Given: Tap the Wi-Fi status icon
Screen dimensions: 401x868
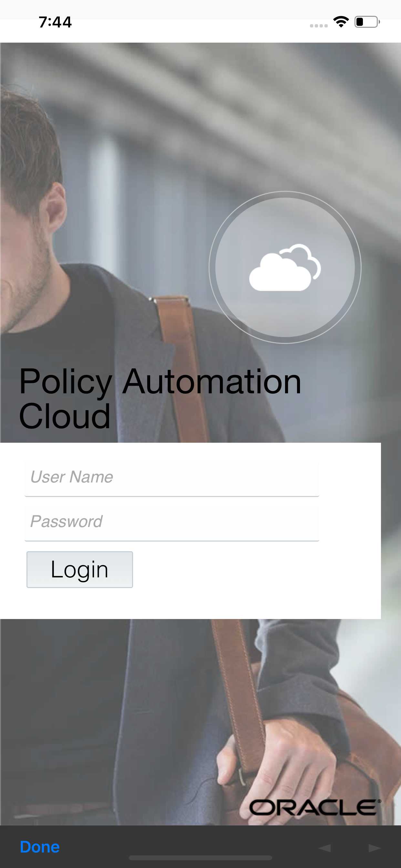Looking at the screenshot, I should click(341, 22).
